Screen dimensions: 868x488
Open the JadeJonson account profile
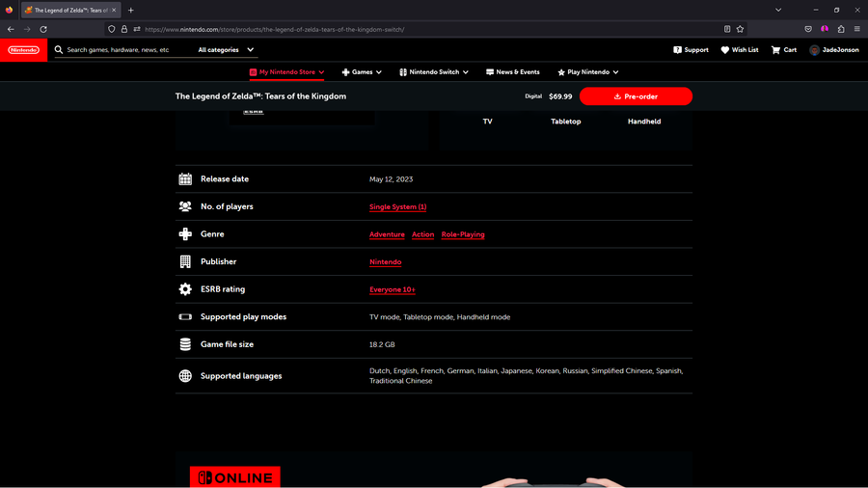pos(834,50)
